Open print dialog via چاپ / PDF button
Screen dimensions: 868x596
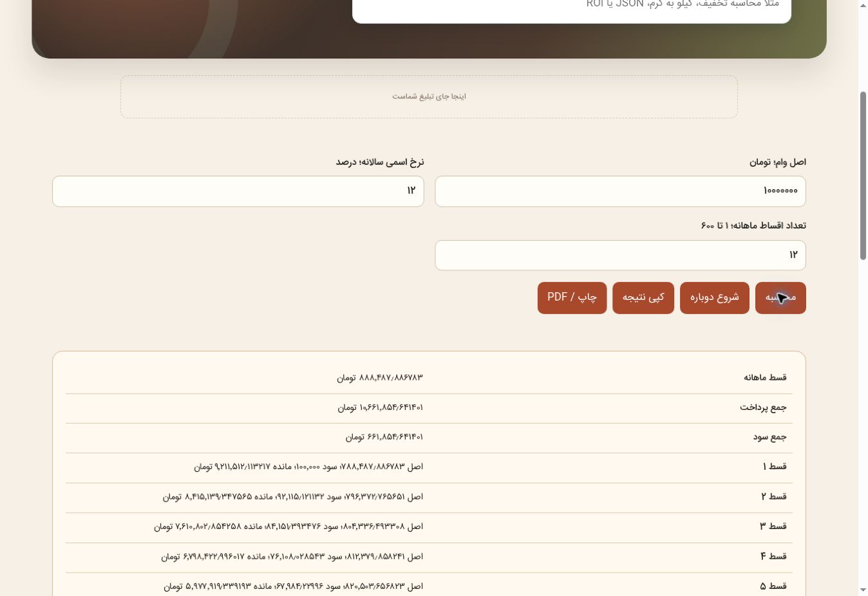(572, 298)
